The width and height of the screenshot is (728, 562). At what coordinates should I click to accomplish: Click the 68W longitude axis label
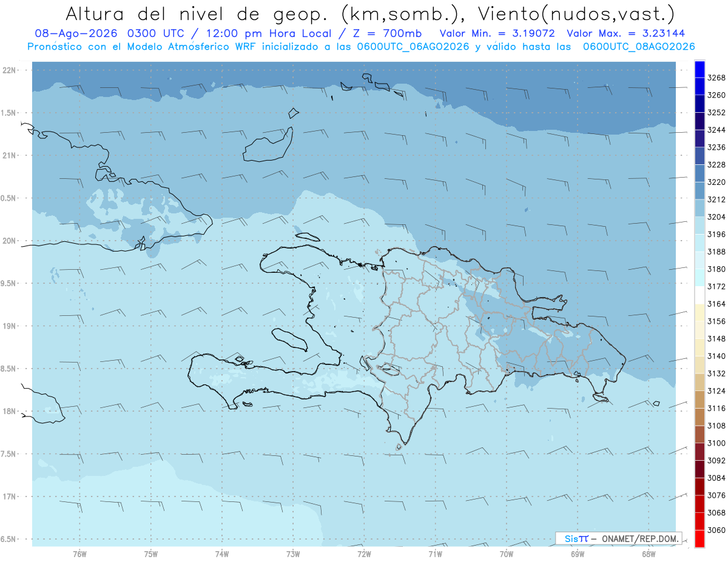coord(649,553)
